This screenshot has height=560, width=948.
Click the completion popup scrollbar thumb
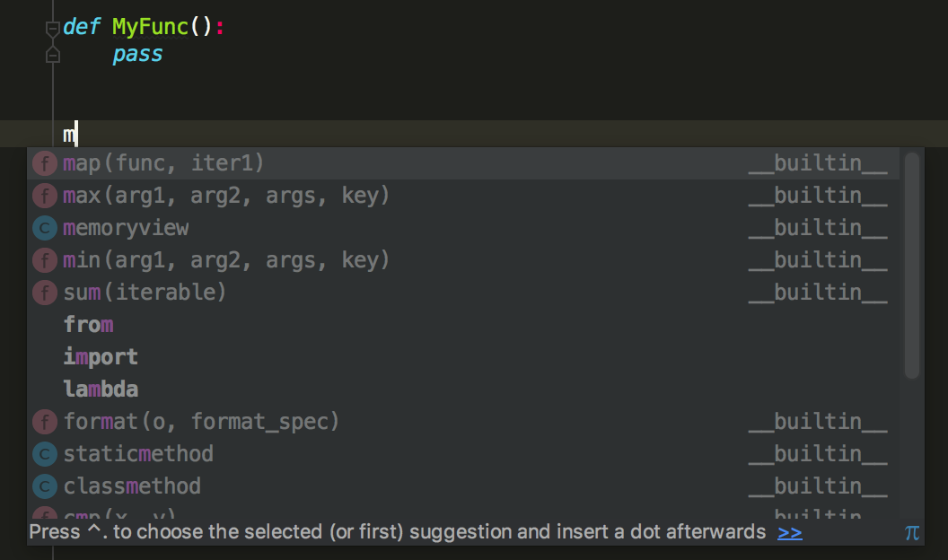(912, 265)
